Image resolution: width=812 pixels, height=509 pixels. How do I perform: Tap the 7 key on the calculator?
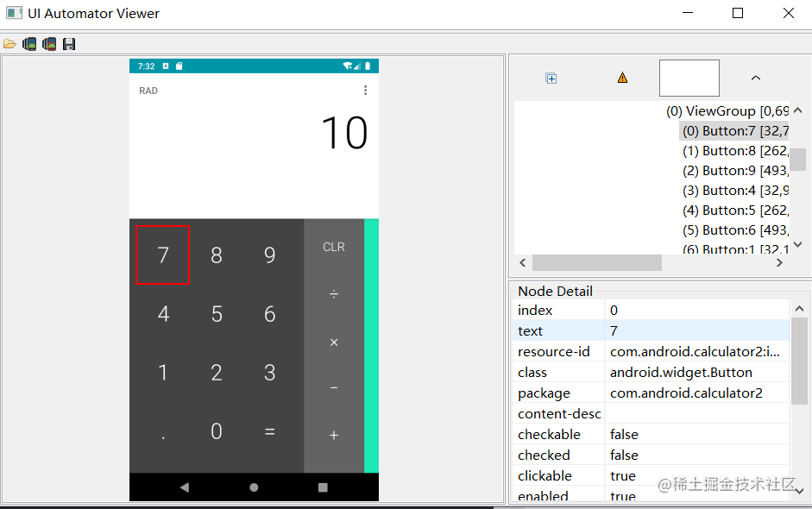pos(162,255)
